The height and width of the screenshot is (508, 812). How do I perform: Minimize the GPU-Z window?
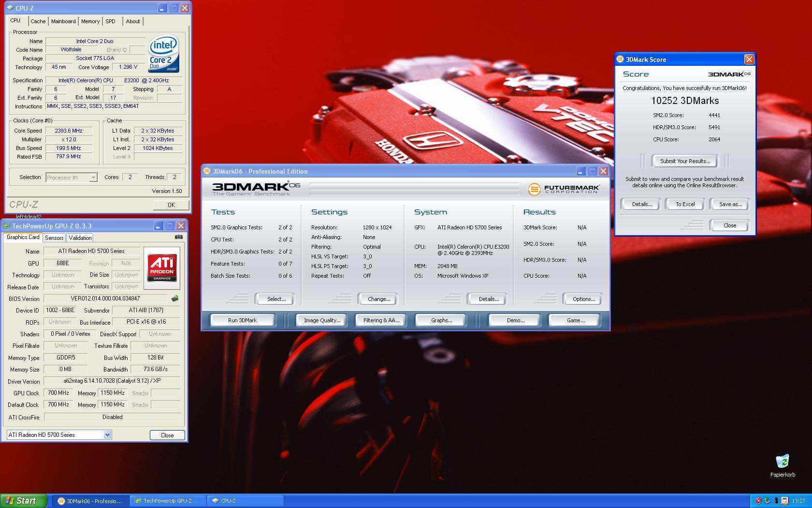tap(159, 226)
